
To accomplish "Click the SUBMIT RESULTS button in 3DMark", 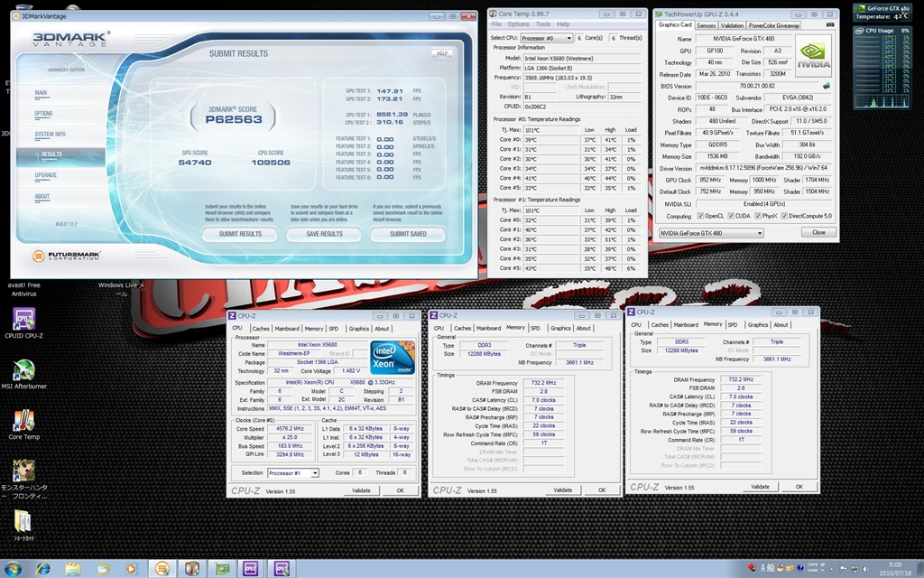I will (240, 234).
